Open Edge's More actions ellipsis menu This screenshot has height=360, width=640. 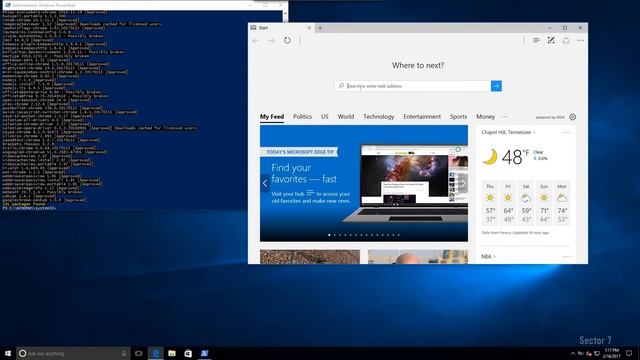pyautogui.click(x=580, y=40)
